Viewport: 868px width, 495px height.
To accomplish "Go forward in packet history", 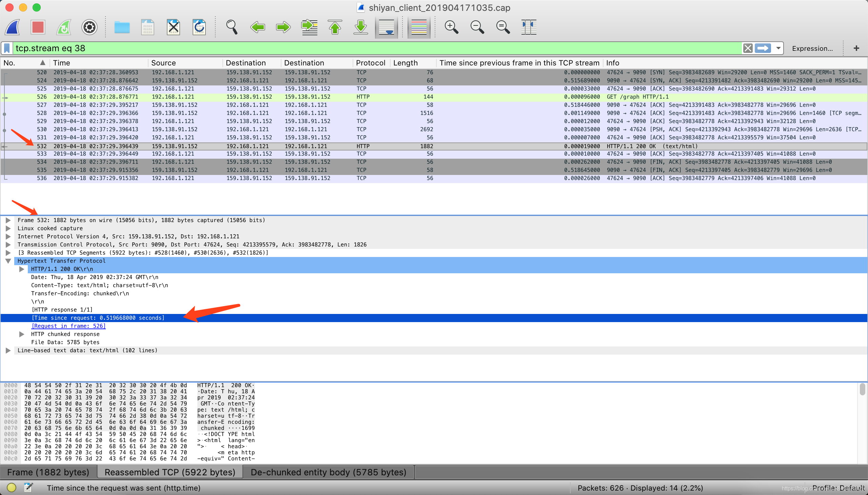I will tap(283, 27).
